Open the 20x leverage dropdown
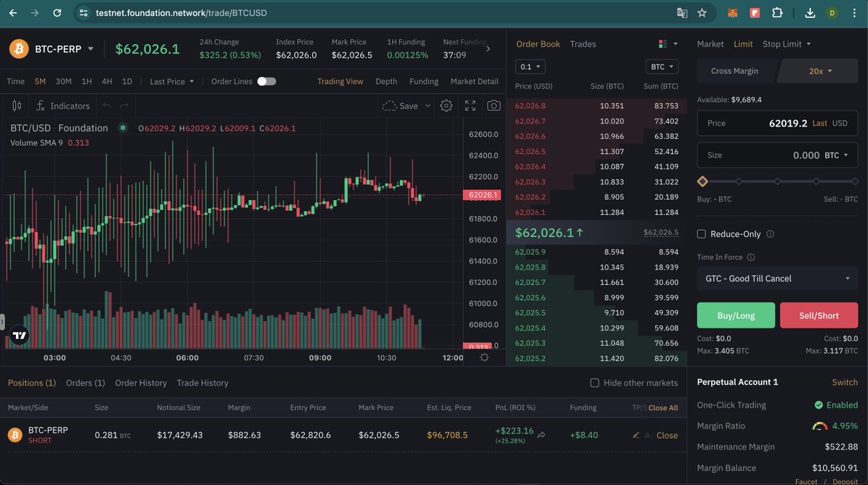The image size is (868, 485). [820, 71]
